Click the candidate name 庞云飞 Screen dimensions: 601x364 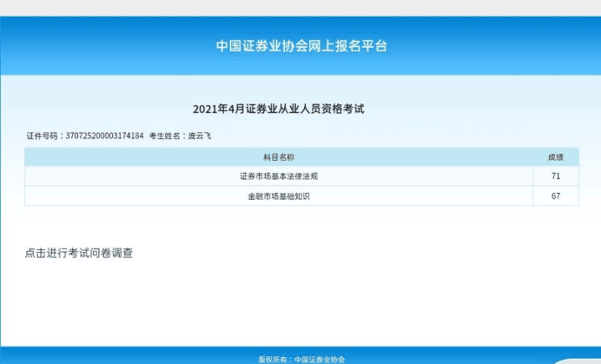point(200,136)
